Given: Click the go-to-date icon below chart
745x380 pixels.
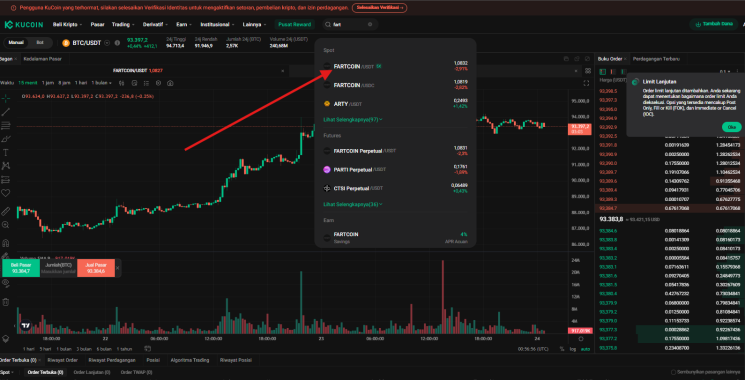Looking at the screenshot, I should [148, 348].
